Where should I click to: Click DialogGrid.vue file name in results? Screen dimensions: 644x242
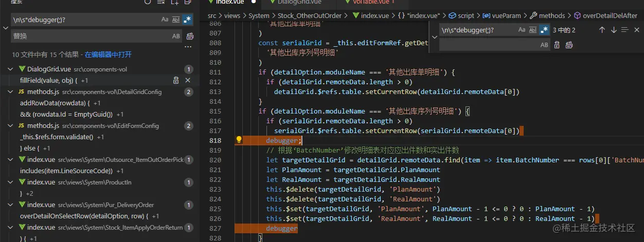[x=49, y=69]
